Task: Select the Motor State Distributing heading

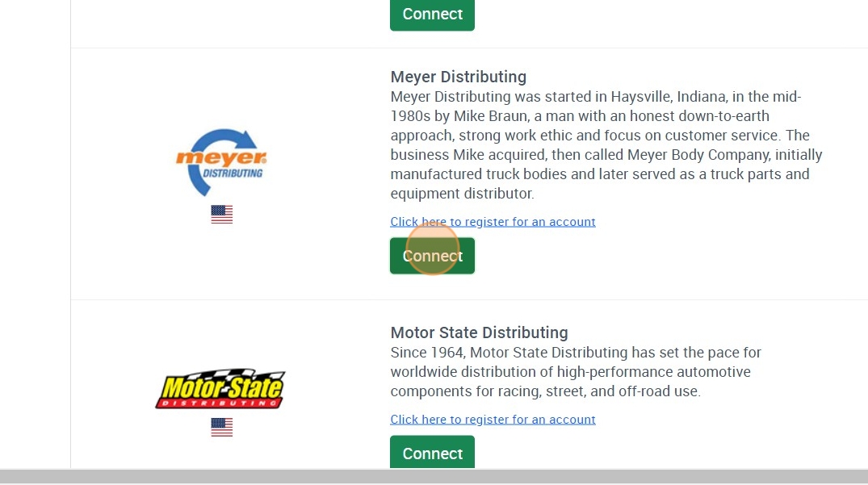Action: click(x=480, y=332)
